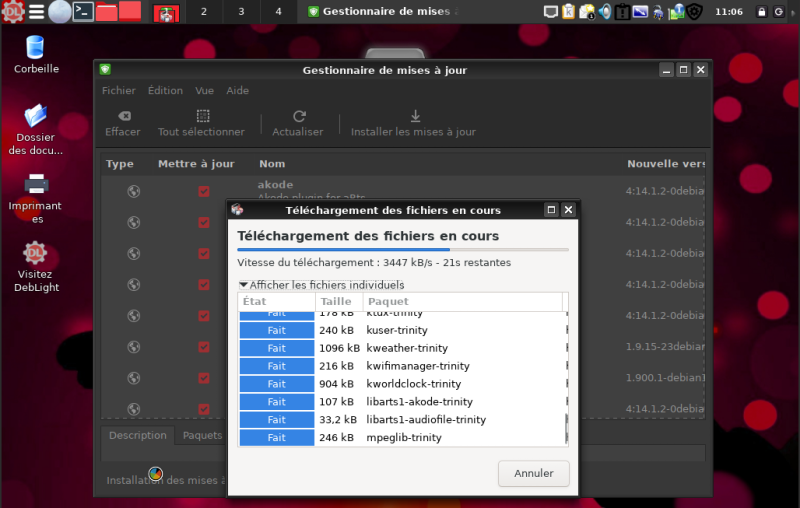The height and width of the screenshot is (508, 800).
Task: Click the download progress bar
Action: click(x=402, y=250)
